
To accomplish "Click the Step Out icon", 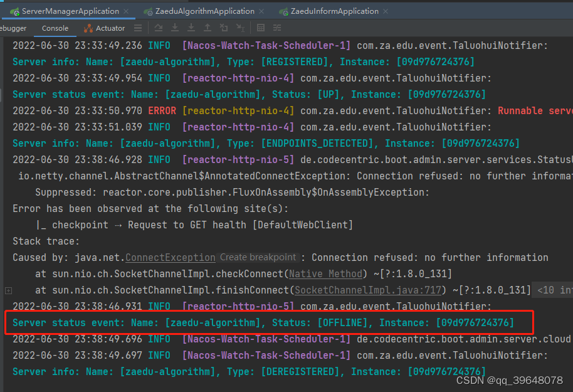I will [208, 28].
